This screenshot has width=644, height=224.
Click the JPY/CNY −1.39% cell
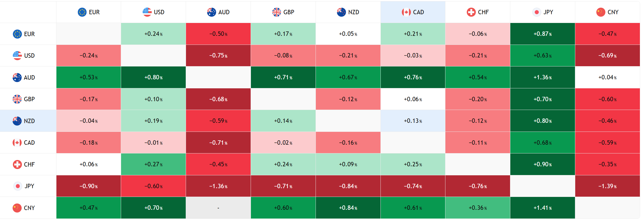607,186
